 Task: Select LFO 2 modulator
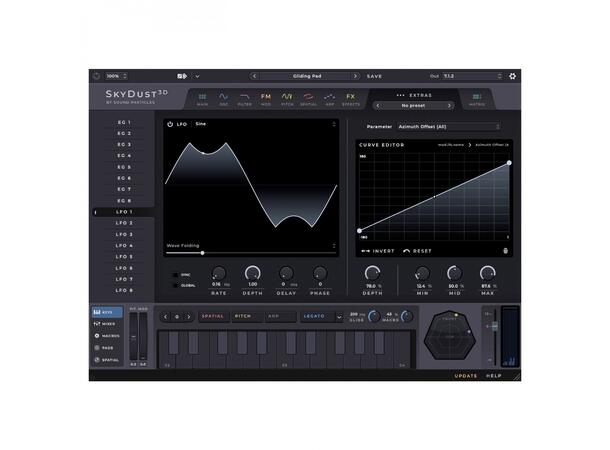coord(124,223)
